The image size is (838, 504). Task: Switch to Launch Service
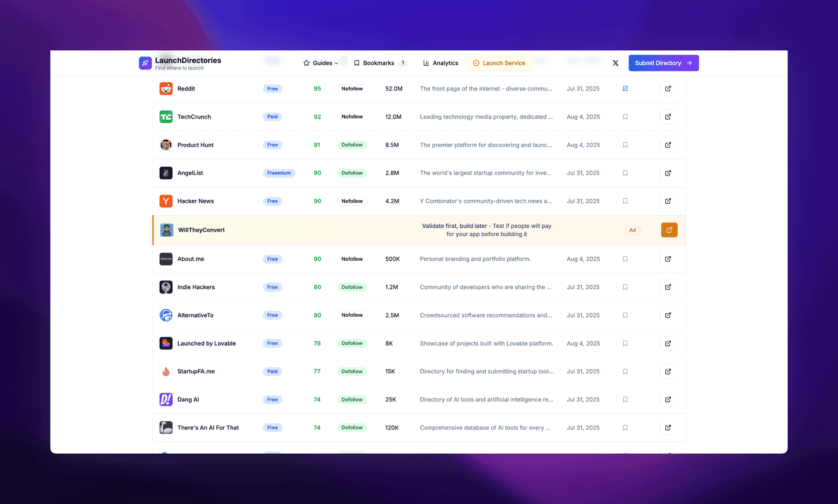[x=499, y=63]
